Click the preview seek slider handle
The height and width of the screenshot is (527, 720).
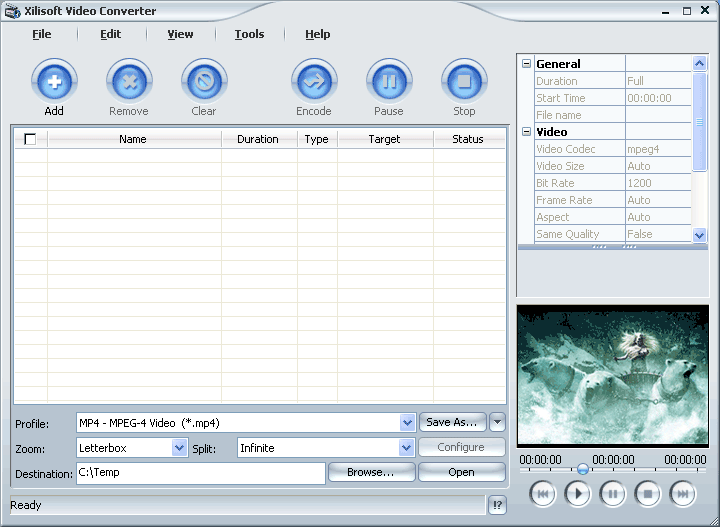583,469
